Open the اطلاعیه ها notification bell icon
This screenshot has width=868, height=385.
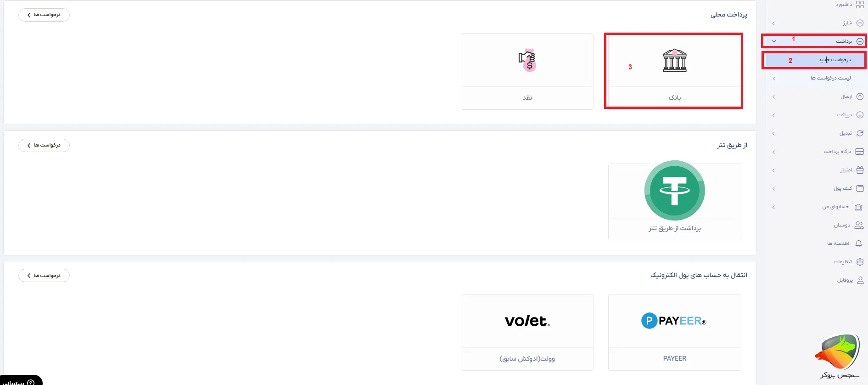coord(859,243)
